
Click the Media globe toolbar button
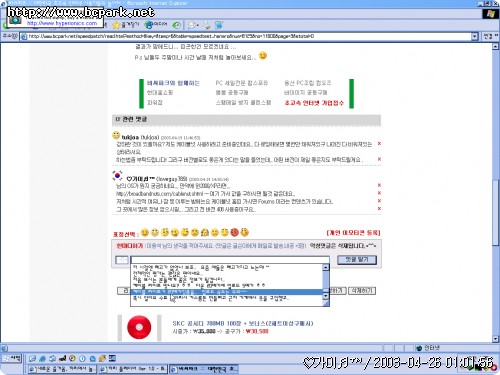156,25
